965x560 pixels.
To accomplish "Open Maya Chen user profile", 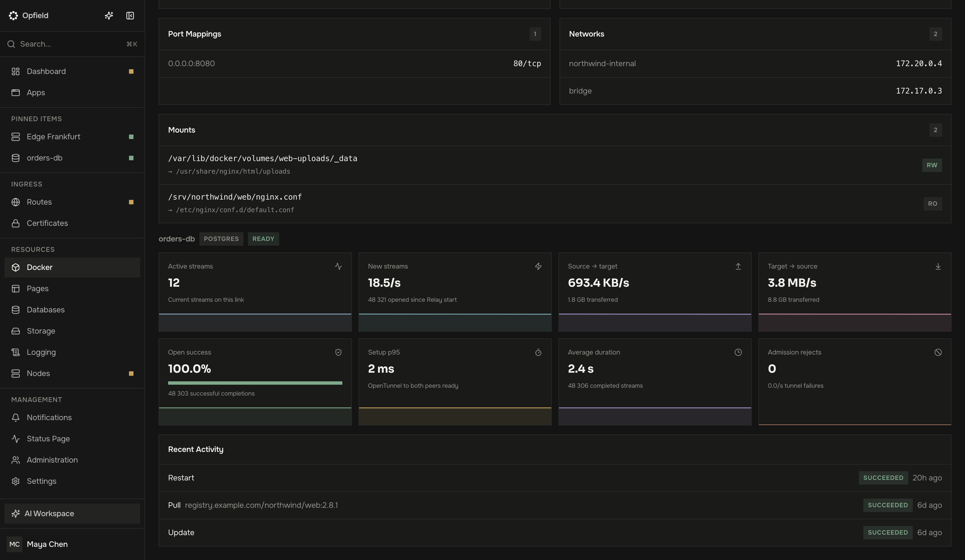I will pos(72,544).
